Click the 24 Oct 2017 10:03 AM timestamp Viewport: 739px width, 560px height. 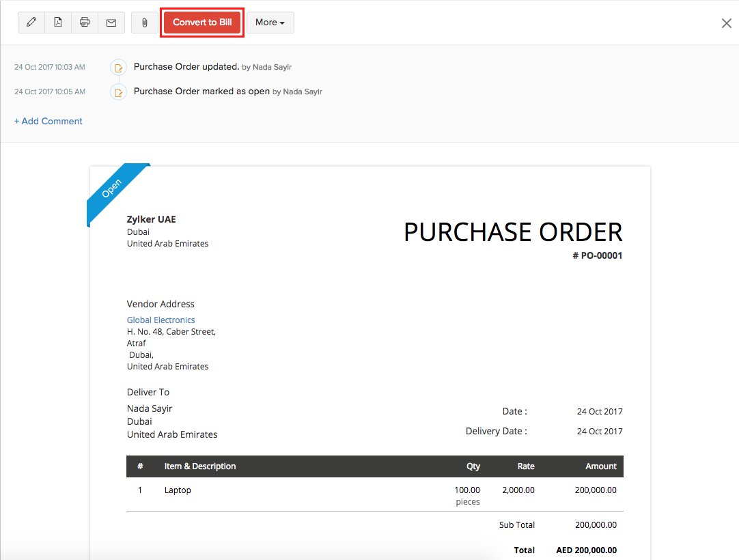49,67
